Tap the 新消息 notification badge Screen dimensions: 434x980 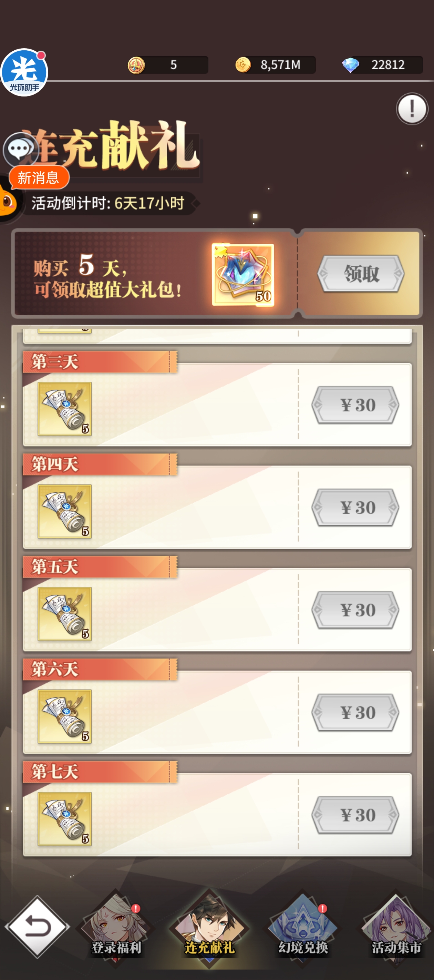39,178
